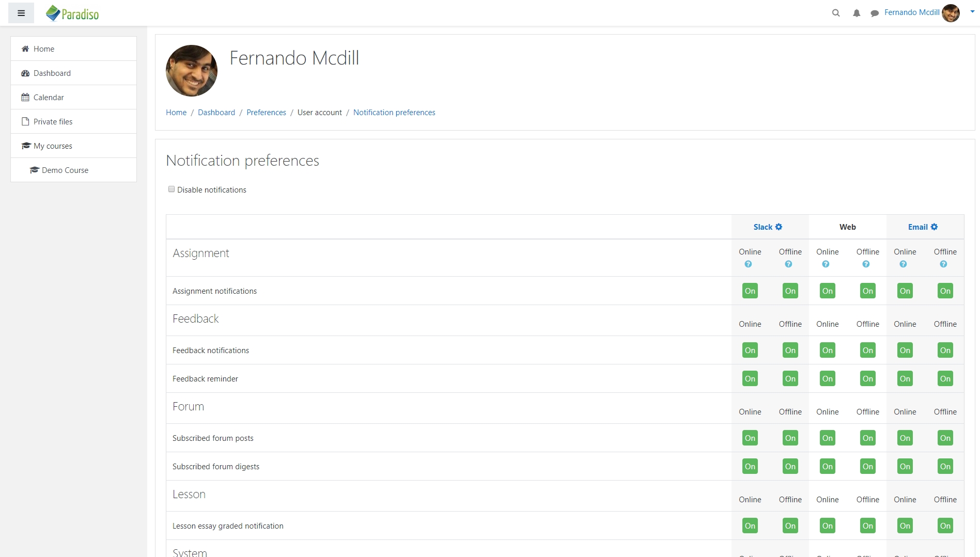Click the Dashboard breadcrumb link

(x=216, y=113)
